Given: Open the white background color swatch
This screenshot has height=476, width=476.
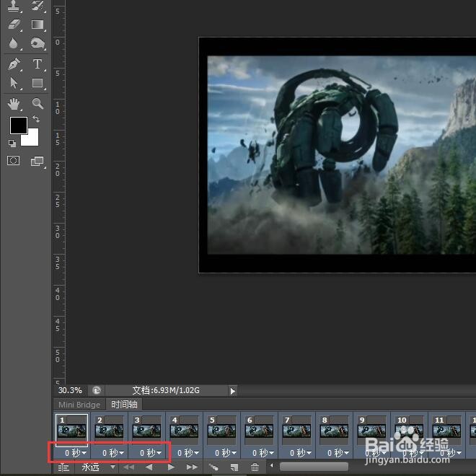Looking at the screenshot, I should [x=32, y=140].
